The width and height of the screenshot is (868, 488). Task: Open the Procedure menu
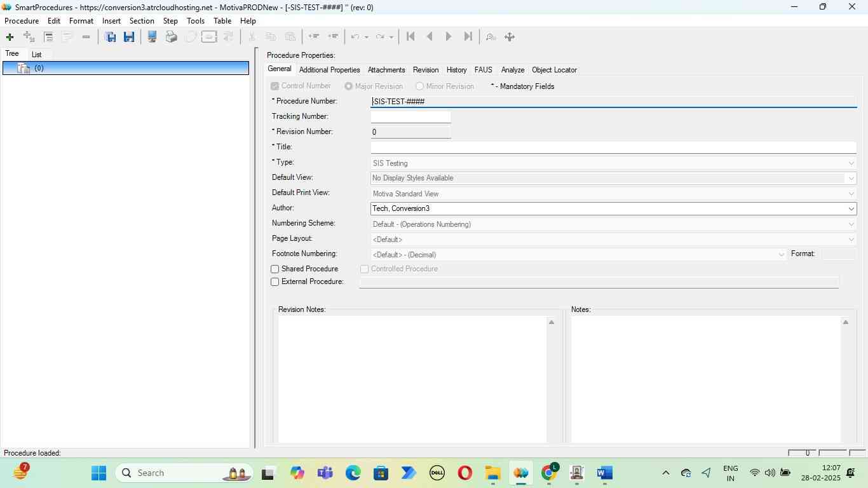pyautogui.click(x=22, y=21)
